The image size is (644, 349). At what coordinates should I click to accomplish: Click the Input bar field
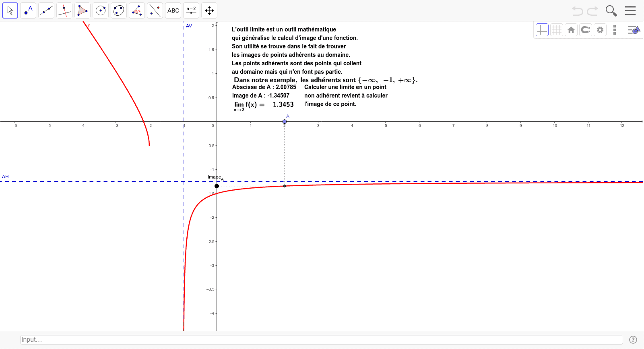click(x=321, y=340)
